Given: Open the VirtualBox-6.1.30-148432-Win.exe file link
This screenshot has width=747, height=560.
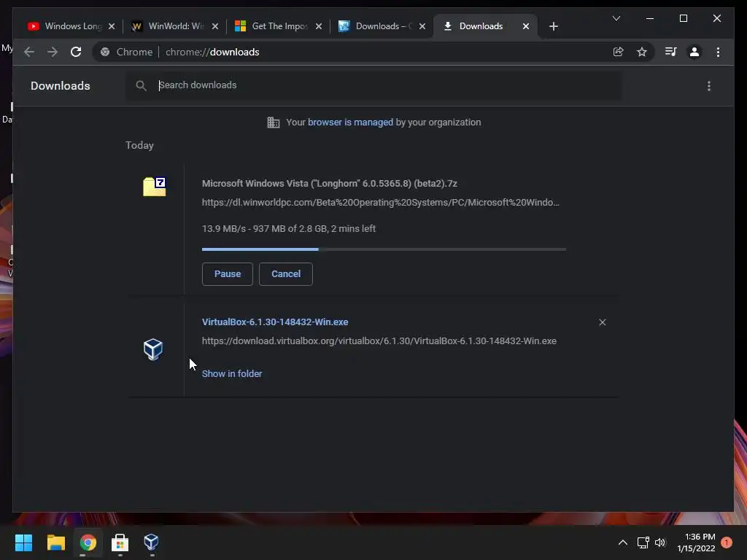Looking at the screenshot, I should tap(275, 322).
